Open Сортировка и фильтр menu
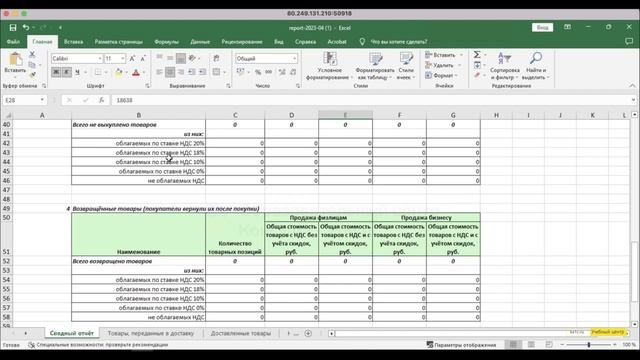This screenshot has height=360, width=640. (504, 66)
